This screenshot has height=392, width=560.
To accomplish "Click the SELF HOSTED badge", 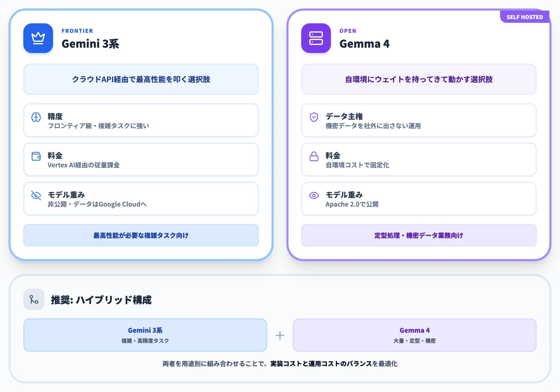I will (525, 17).
